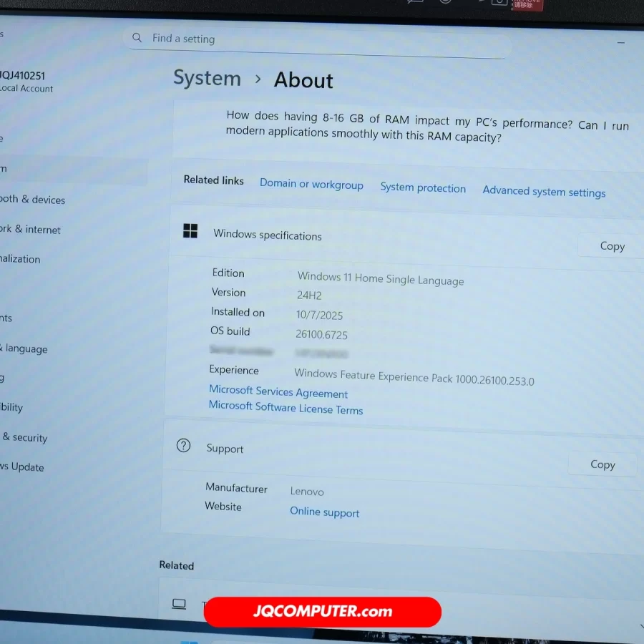644x644 pixels.
Task: Open Bluetooth & devices in the sidebar
Action: (32, 200)
